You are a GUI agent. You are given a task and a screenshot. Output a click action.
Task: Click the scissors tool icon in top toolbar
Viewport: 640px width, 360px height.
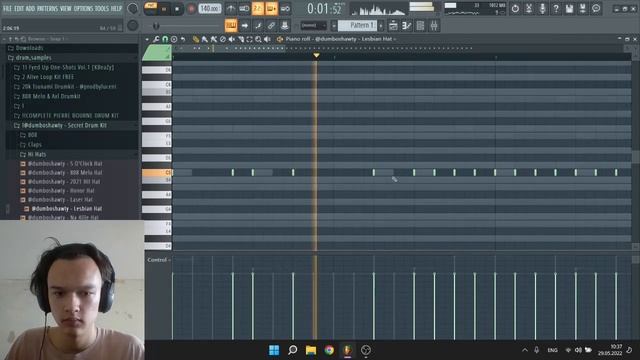529,8
